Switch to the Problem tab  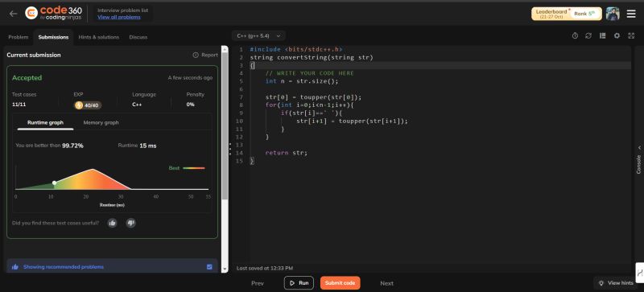tap(18, 37)
